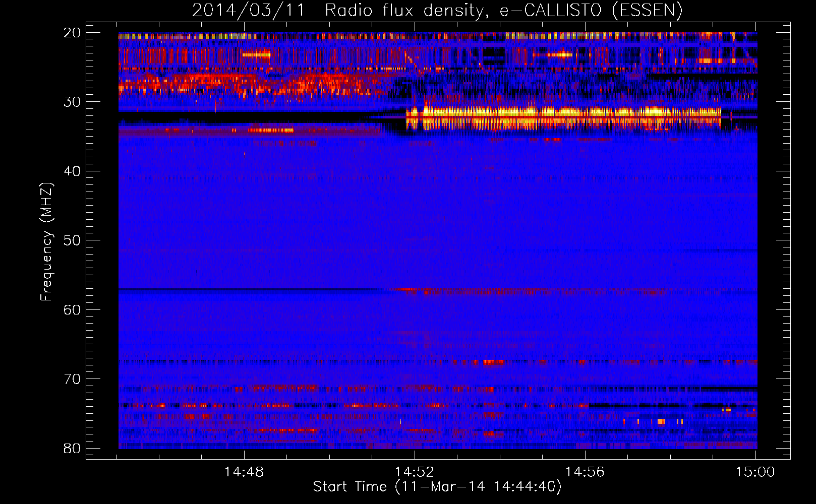Click the 60 frequency tick label
Viewport: 816px width, 504px height.
(72, 310)
